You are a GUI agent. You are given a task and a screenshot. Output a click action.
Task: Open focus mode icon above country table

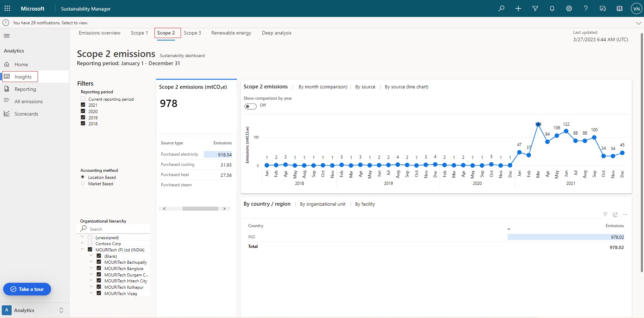(x=615, y=214)
